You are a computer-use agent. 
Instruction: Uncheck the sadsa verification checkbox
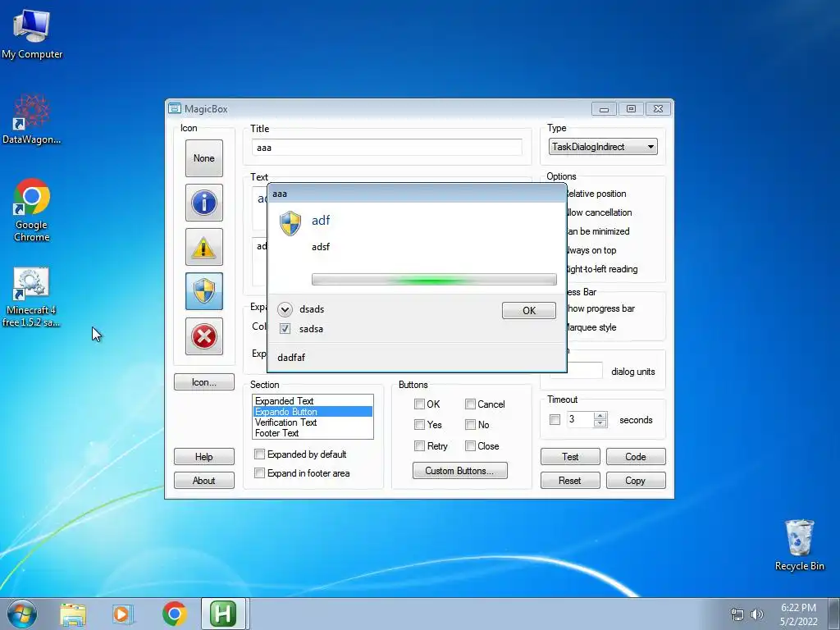[x=285, y=328]
